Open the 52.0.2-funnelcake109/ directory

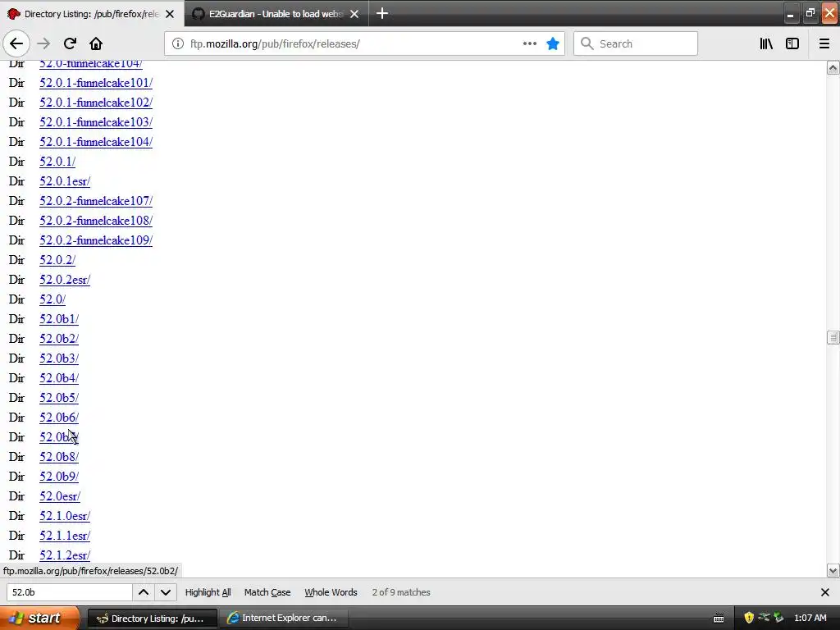coord(96,240)
